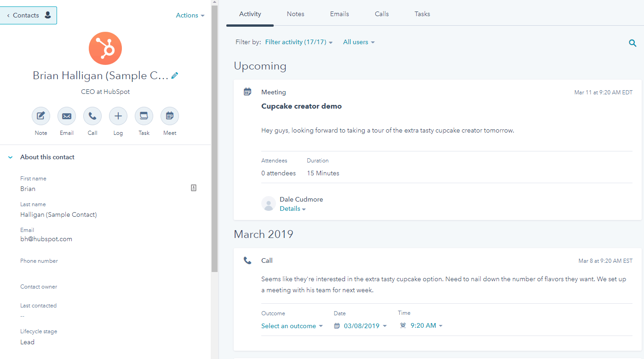Click the Cupcake creator demo meeting title

(301, 106)
